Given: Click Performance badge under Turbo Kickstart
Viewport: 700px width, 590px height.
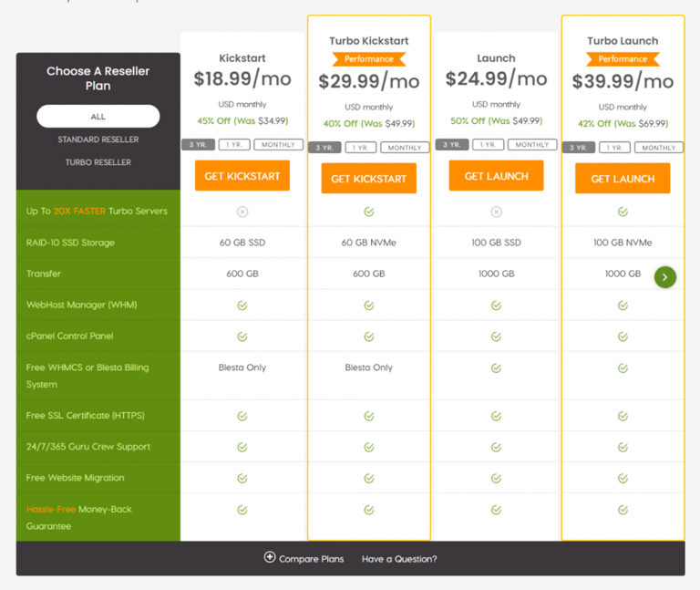Looking at the screenshot, I should (x=369, y=59).
